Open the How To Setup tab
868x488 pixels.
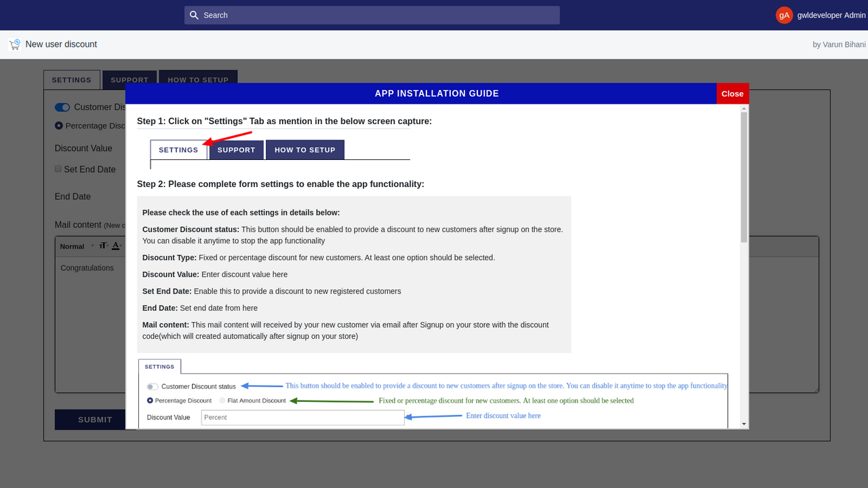tap(198, 79)
